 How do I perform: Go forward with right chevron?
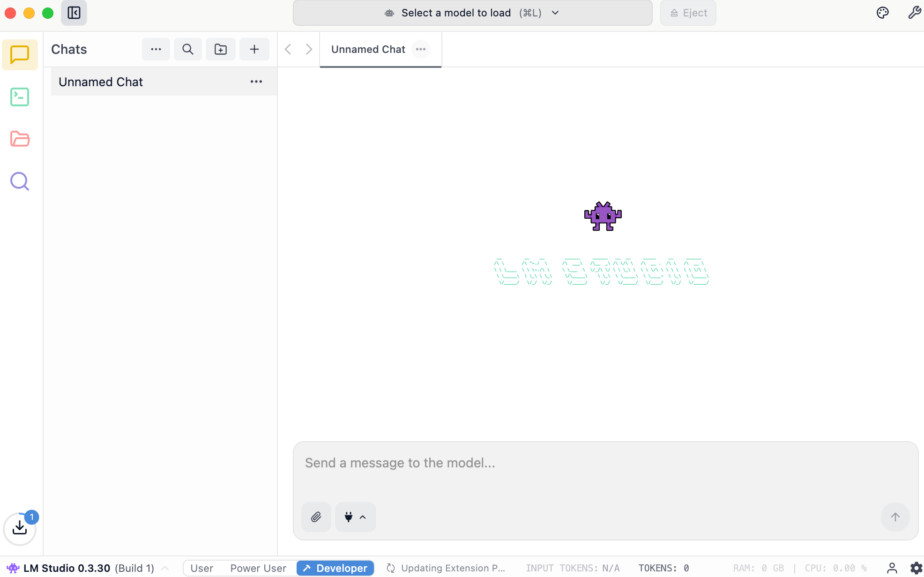coord(309,49)
